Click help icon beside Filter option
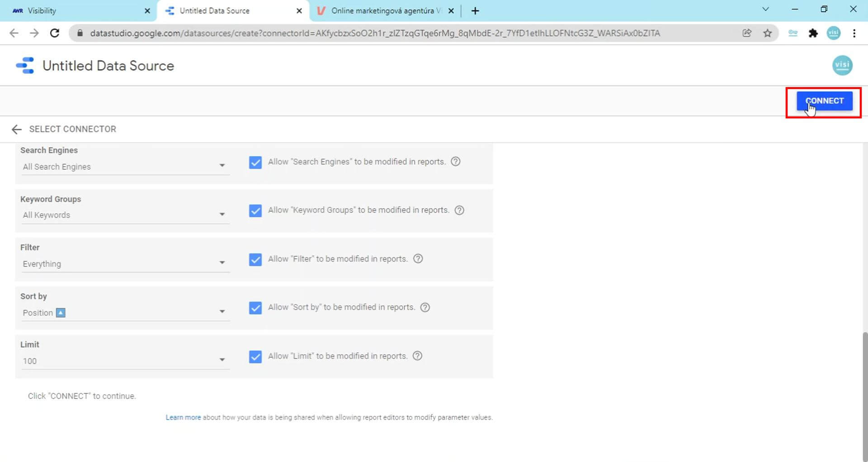Image resolution: width=868 pixels, height=462 pixels. [x=418, y=259]
